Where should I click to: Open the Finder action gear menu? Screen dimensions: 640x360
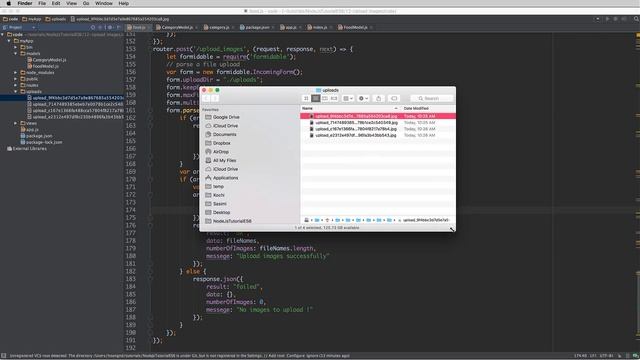tap(363, 98)
